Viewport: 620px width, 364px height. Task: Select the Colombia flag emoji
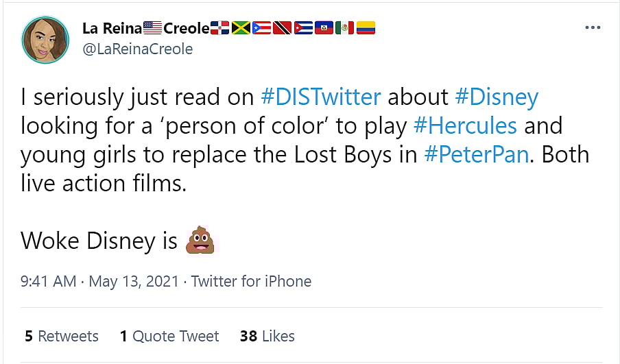point(366,28)
